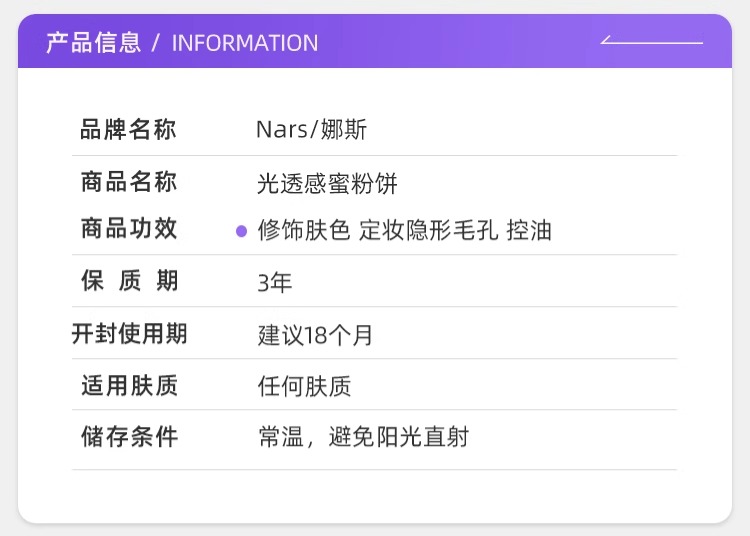The height and width of the screenshot is (536, 750).
Task: Click the 适用肤质 label
Action: point(129,385)
